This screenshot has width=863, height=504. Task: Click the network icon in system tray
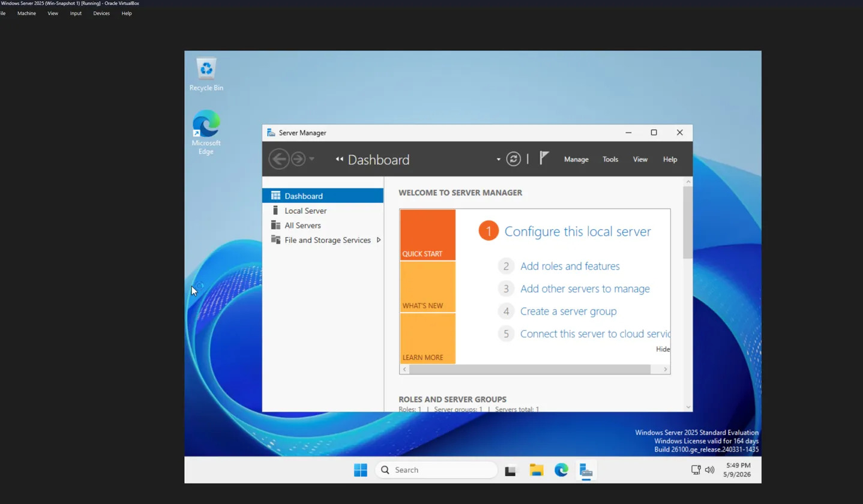coord(696,470)
